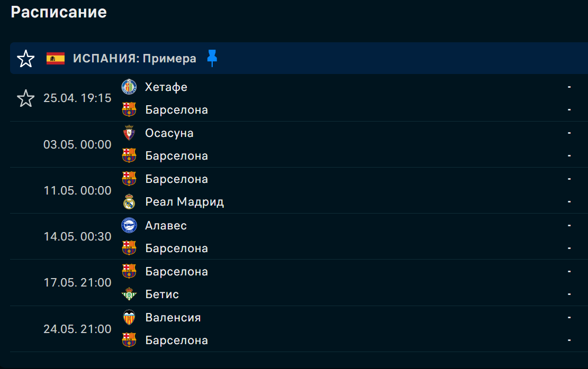The image size is (588, 369).
Task: Click the Valencia club crest
Action: pos(129,317)
